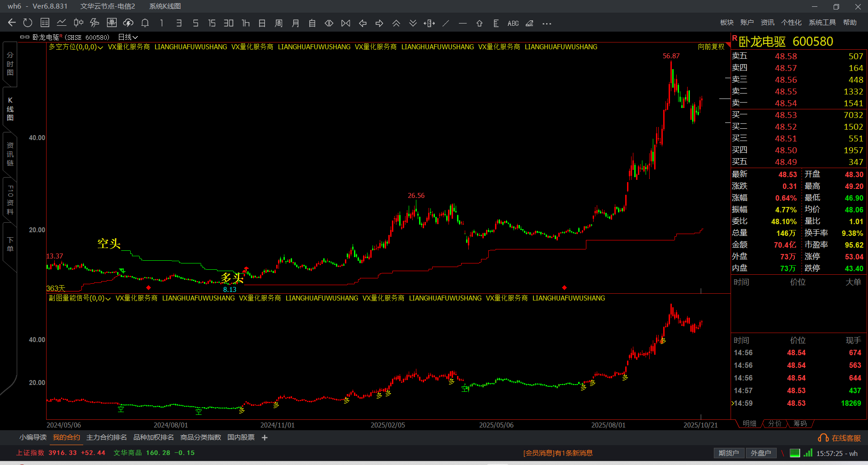Switch to 15-minute period
Viewport: 868px width, 465px height.
[212, 23]
